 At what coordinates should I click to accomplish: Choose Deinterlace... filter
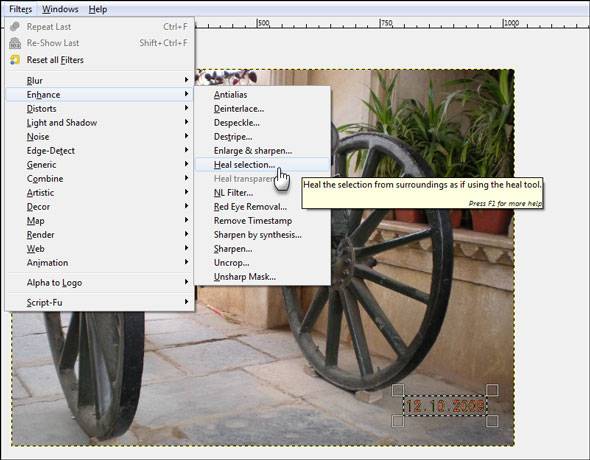coord(263,109)
